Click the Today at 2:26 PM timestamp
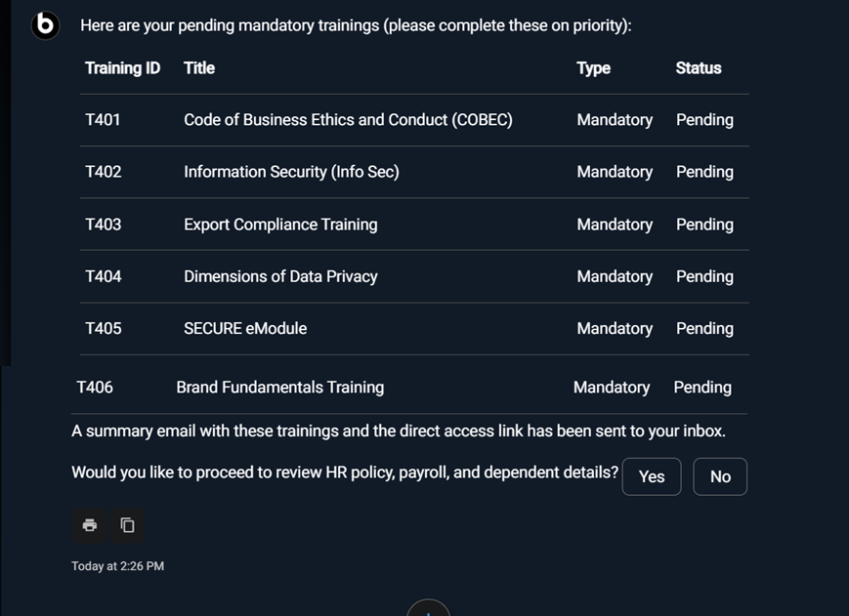849x616 pixels. pyautogui.click(x=117, y=566)
